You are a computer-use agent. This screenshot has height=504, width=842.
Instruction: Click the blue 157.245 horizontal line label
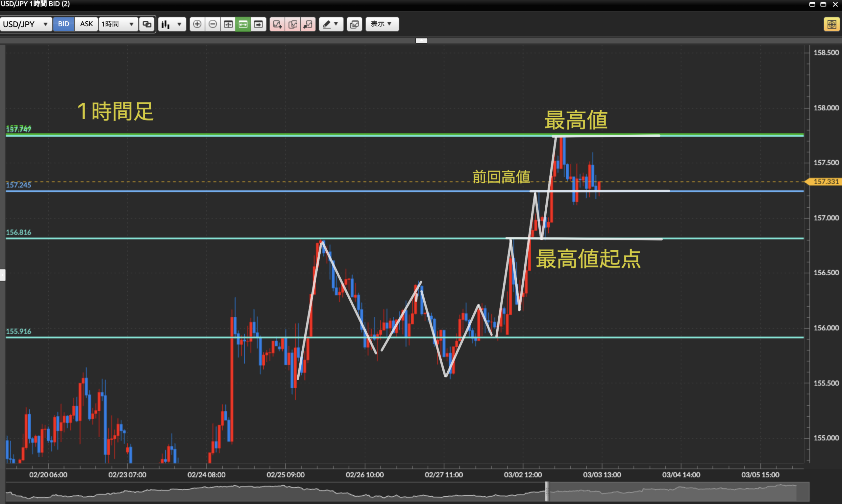tap(19, 185)
